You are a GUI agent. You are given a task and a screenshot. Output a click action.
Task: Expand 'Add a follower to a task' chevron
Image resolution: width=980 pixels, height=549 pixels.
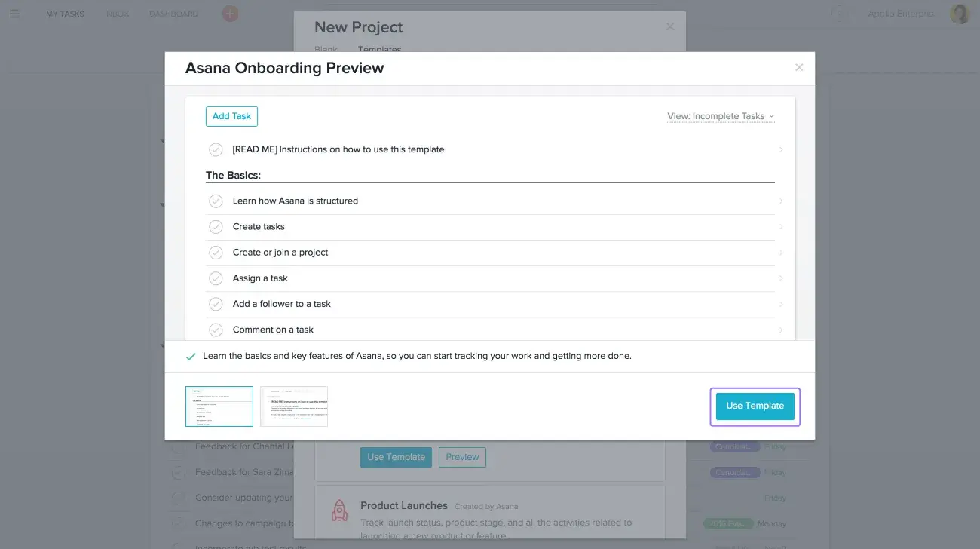(x=781, y=303)
